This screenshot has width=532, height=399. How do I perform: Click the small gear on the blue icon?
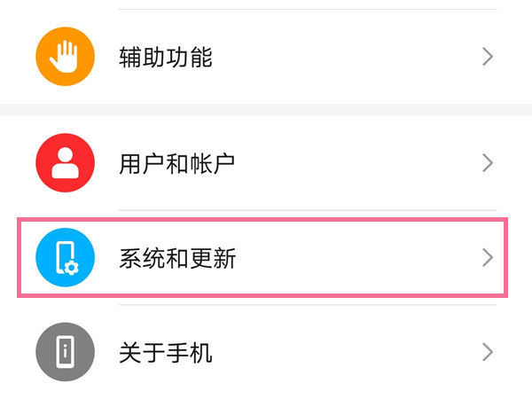coord(73,267)
